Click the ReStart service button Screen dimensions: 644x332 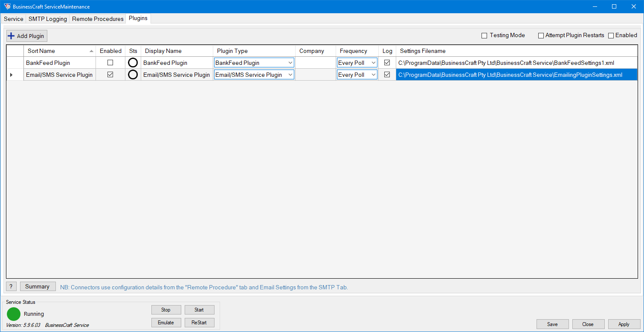click(199, 323)
